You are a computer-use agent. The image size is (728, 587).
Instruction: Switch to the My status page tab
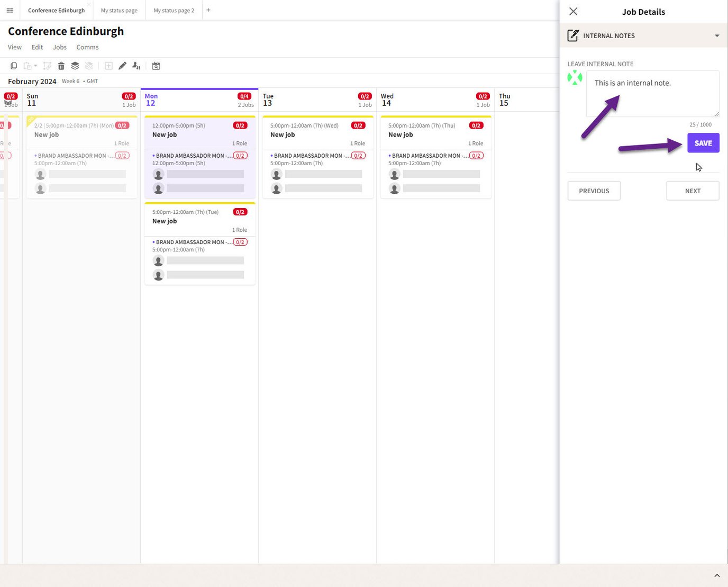(119, 10)
